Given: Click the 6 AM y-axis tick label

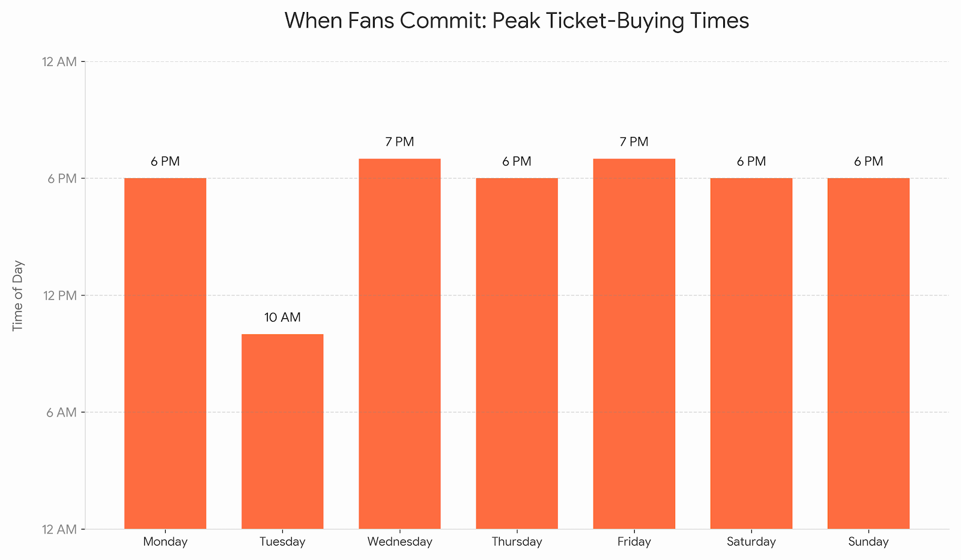Looking at the screenshot, I should (62, 412).
